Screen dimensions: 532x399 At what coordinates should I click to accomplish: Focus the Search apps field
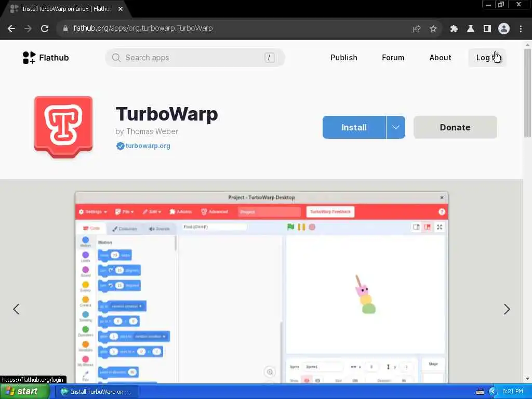coord(195,58)
